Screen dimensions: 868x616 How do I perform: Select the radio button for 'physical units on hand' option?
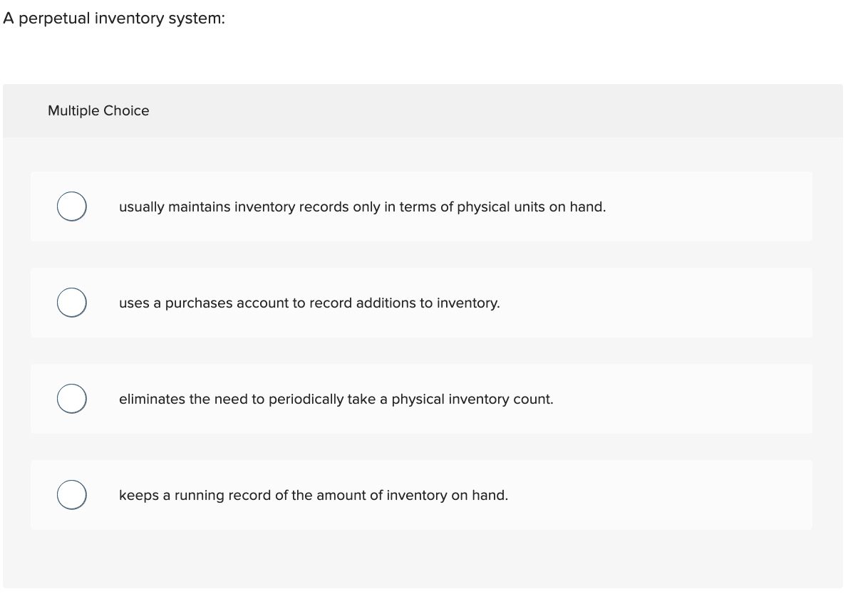pyautogui.click(x=71, y=206)
